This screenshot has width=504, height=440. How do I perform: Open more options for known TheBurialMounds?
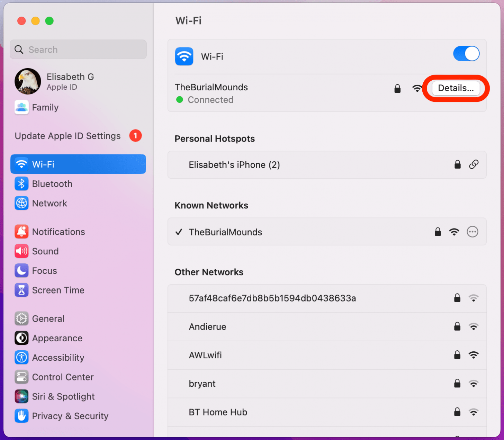click(472, 232)
